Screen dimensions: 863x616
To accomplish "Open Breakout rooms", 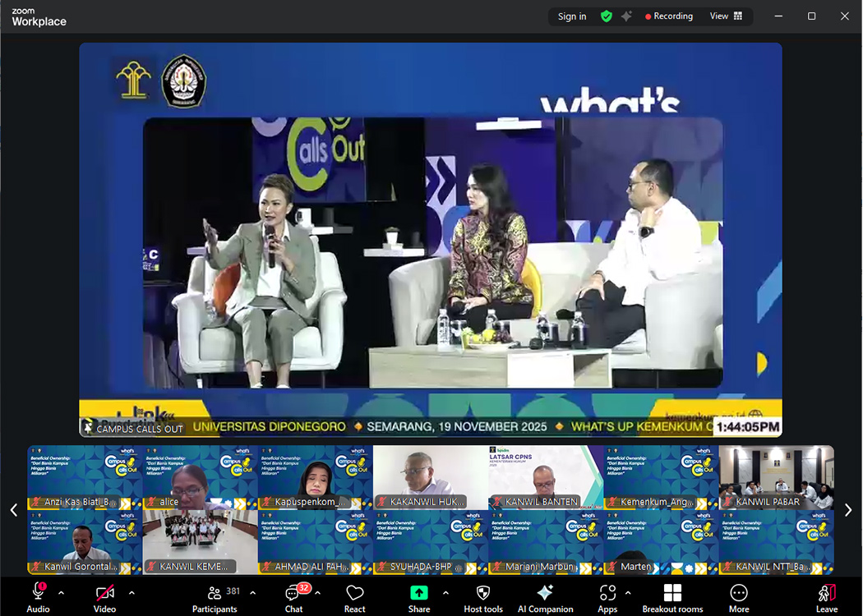I will click(672, 597).
